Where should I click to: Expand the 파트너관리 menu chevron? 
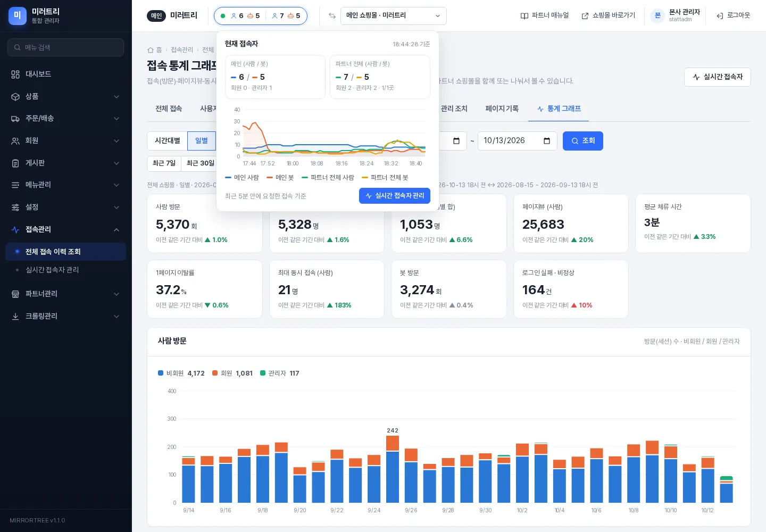(x=116, y=294)
